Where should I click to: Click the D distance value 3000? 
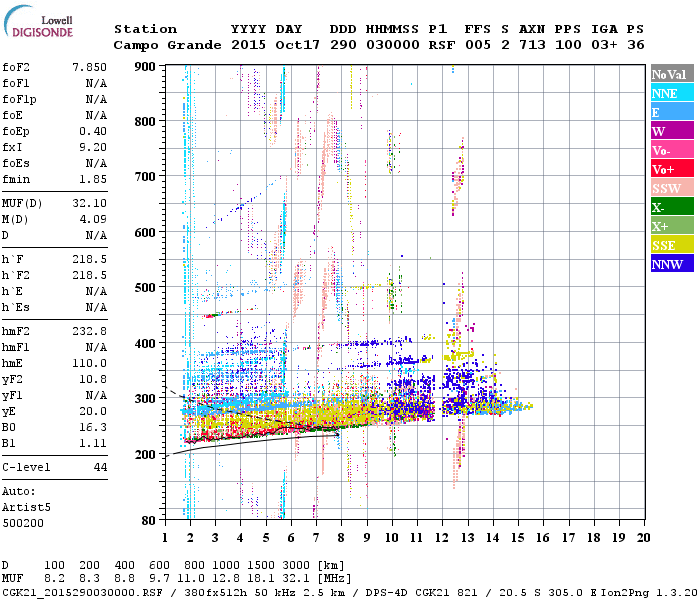pos(296,566)
